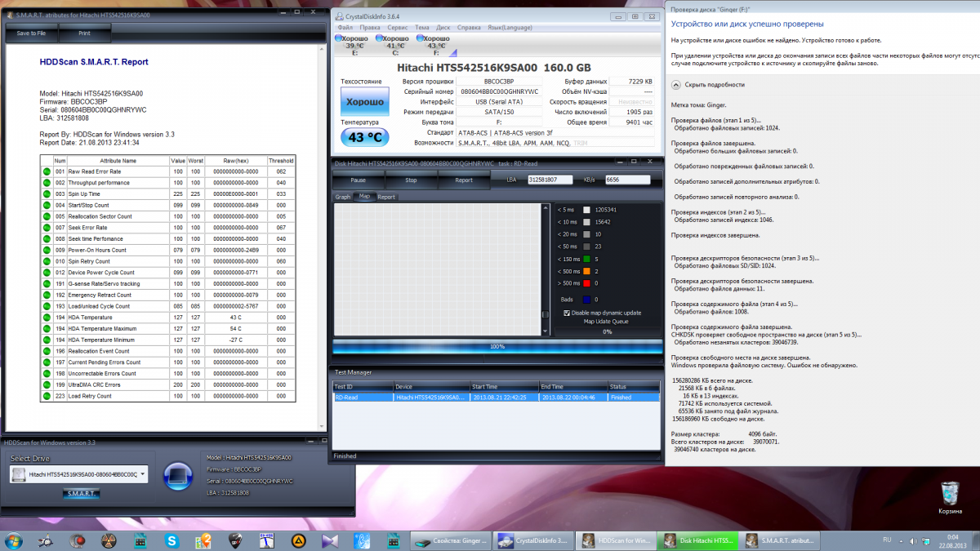Screen dimensions: 980x551
Task: Click green status icon for Raw Read Error Rate
Action: (x=47, y=171)
